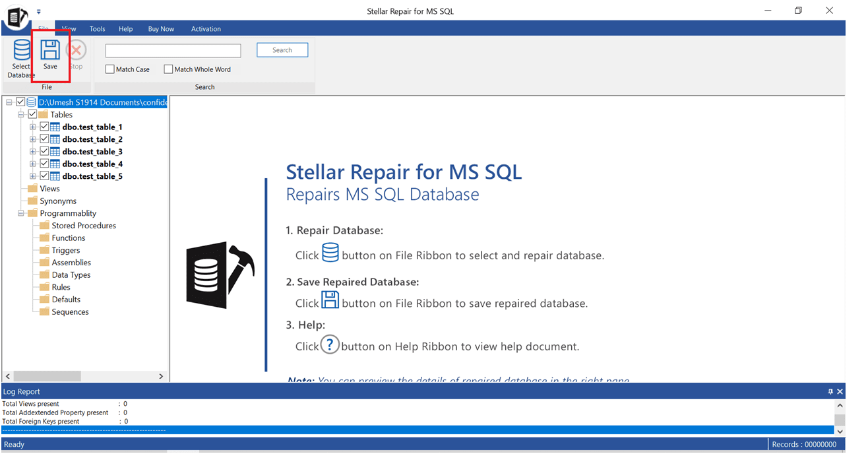Uncheck the root database checkbox
Screen dimensions: 868x454
(20, 102)
